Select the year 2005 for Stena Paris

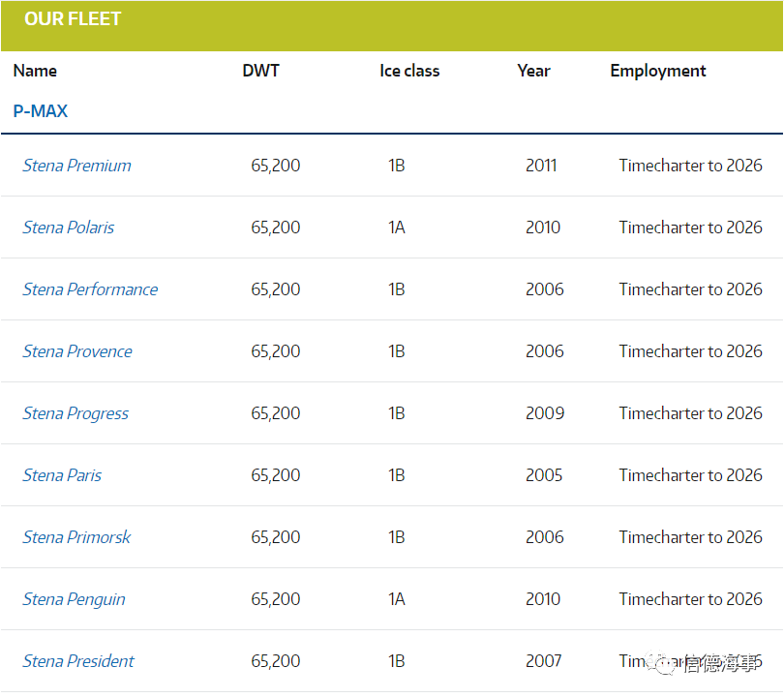tap(544, 475)
